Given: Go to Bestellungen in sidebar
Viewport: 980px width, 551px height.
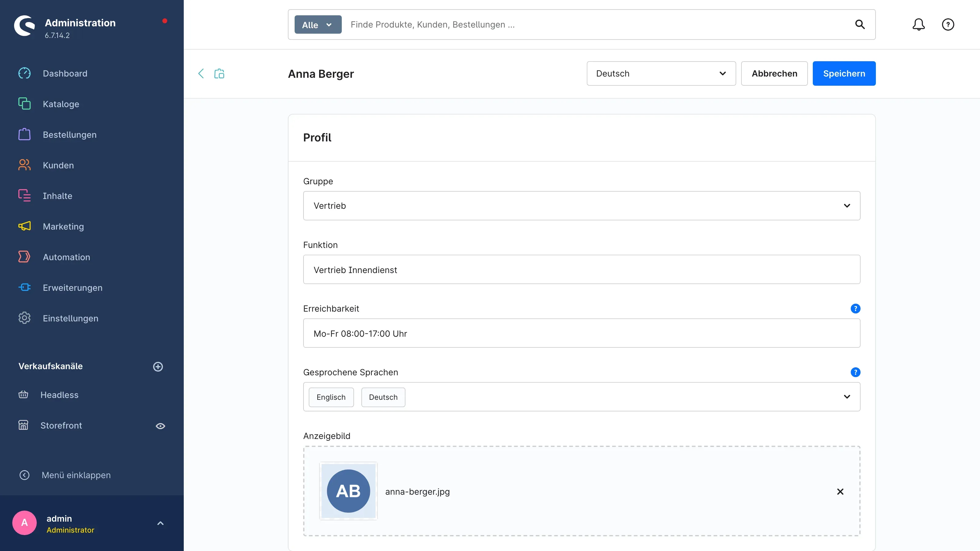Looking at the screenshot, I should pyautogui.click(x=70, y=135).
